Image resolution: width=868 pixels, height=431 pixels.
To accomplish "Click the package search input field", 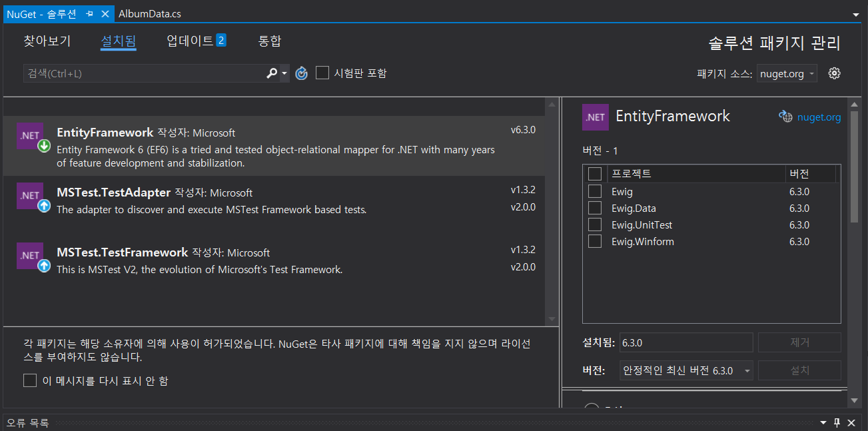I will tap(143, 73).
